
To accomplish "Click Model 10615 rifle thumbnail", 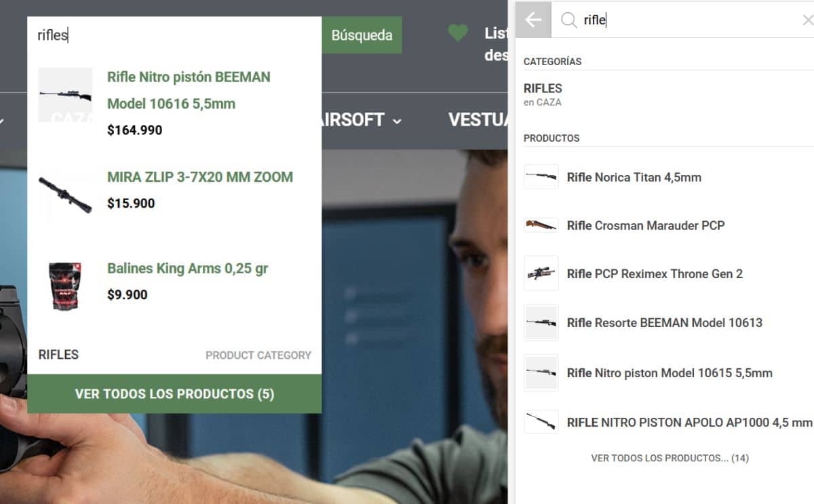I will (x=541, y=372).
